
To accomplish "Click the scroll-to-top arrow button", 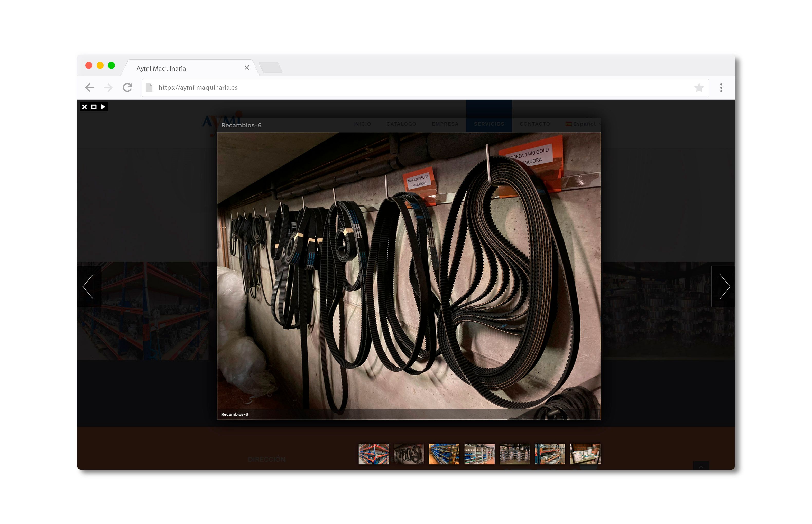I will 701,465.
